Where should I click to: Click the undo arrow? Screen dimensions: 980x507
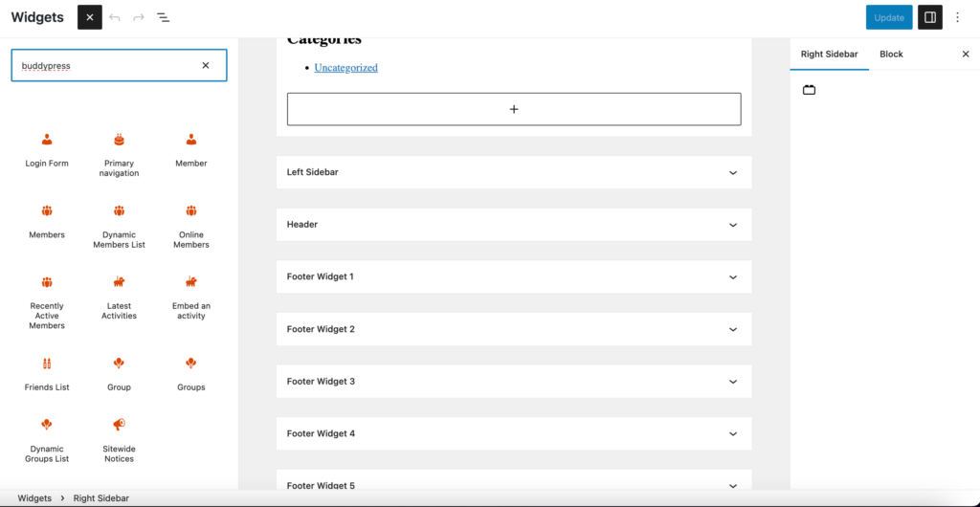coord(115,17)
